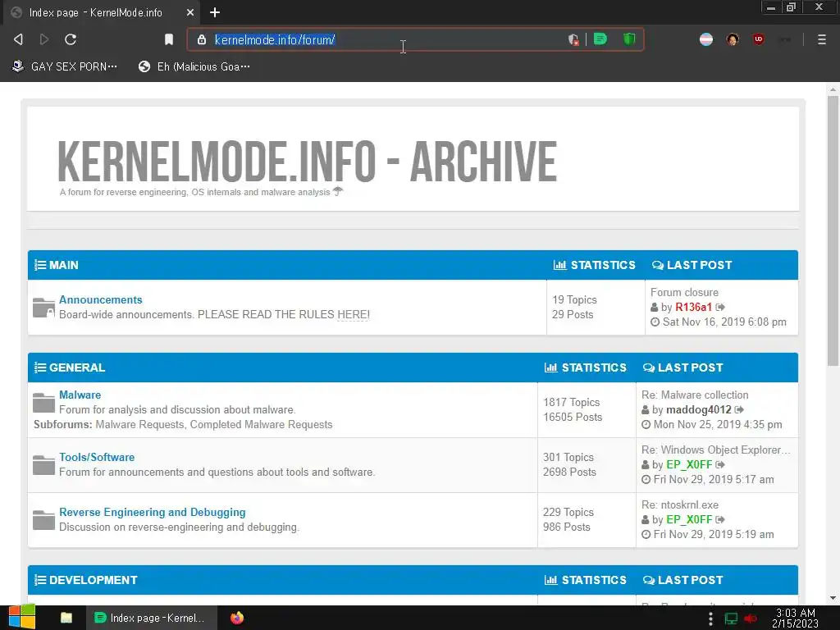Open the green shield extension icon
Image resolution: width=840 pixels, height=630 pixels.
[629, 39]
